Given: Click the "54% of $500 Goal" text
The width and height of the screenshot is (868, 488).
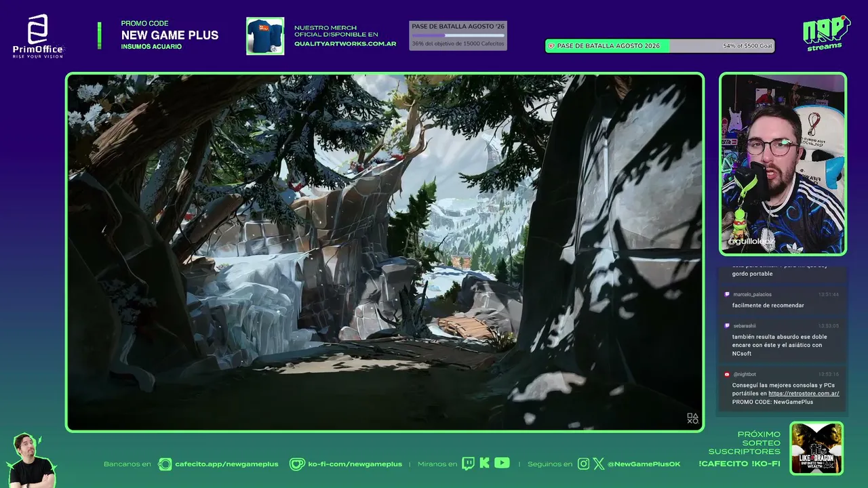Looking at the screenshot, I should pyautogui.click(x=748, y=46).
